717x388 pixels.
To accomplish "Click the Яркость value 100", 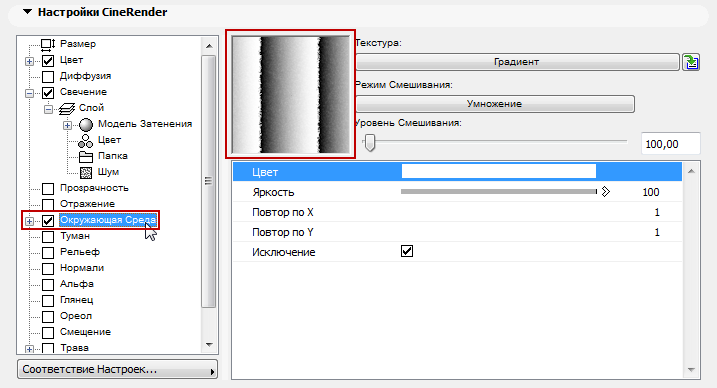I will [x=651, y=192].
